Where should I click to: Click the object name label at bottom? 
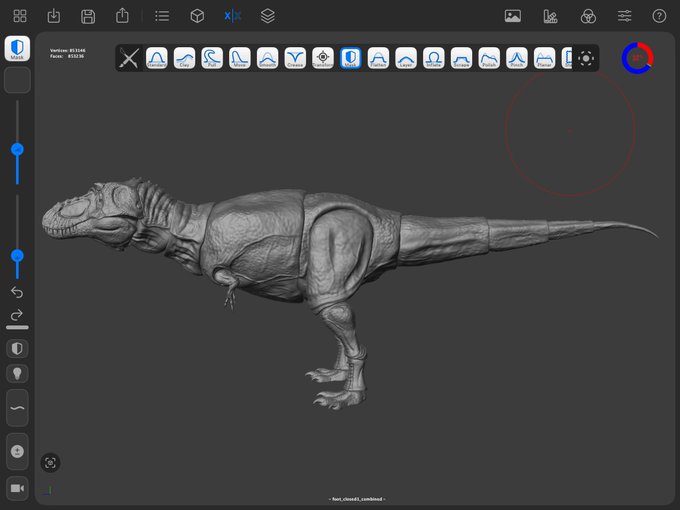(x=357, y=499)
